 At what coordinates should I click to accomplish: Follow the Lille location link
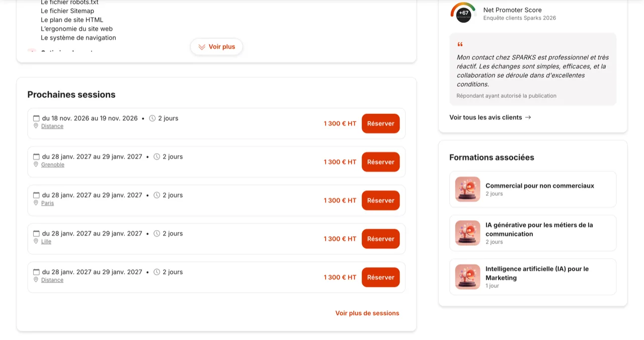pyautogui.click(x=46, y=241)
